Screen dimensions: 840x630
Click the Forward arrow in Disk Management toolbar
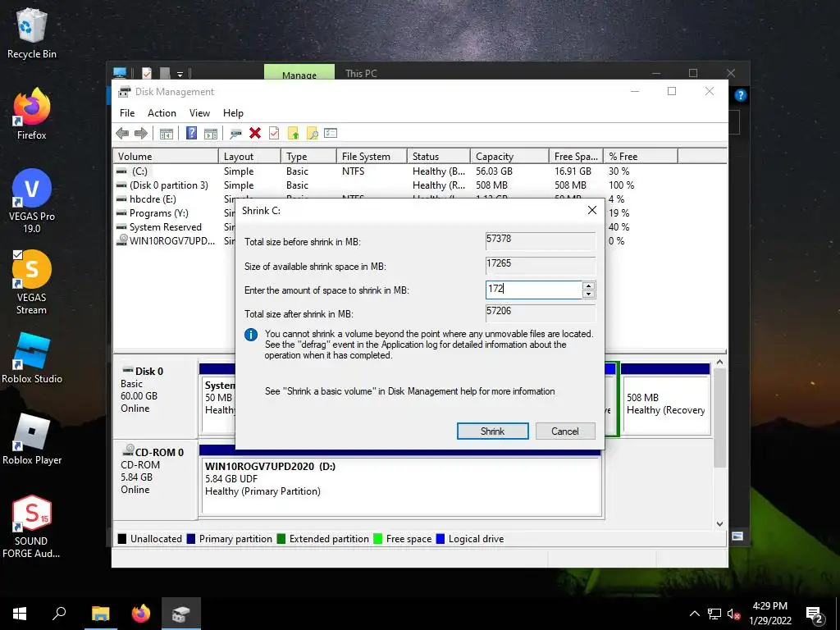click(x=141, y=134)
